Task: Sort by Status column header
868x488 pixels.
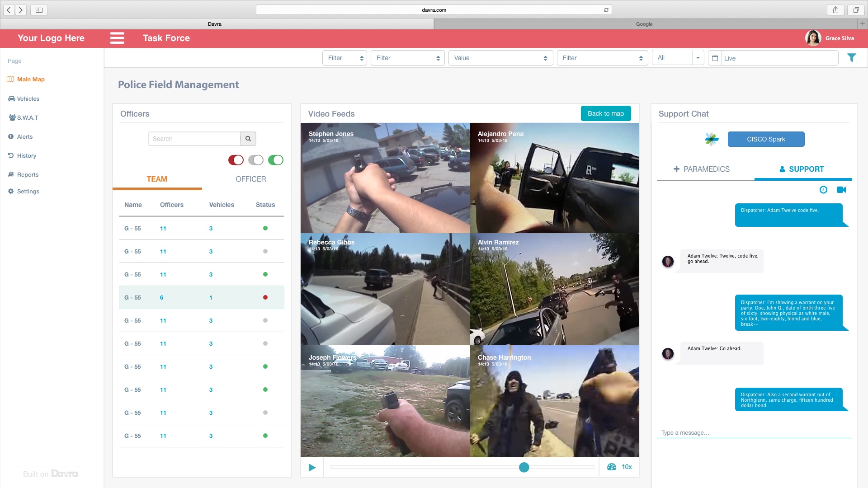Action: point(265,205)
